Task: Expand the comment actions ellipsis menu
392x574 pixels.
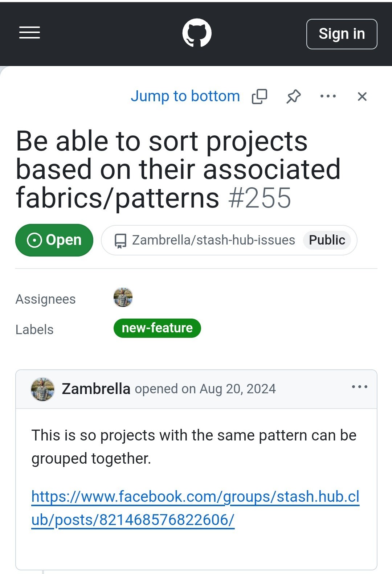Action: (359, 387)
